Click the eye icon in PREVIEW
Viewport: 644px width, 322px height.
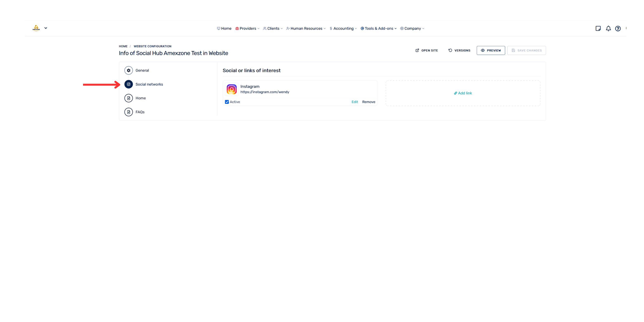[483, 50]
